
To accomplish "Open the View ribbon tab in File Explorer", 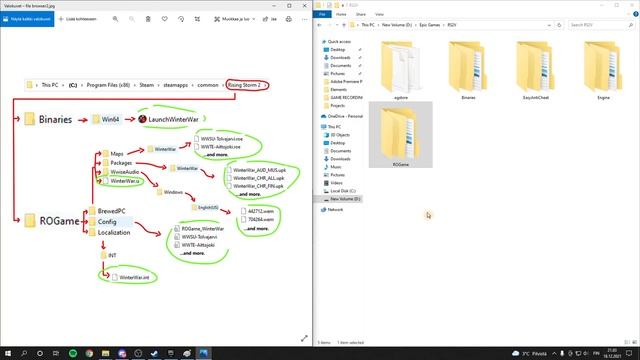I will [379, 14].
